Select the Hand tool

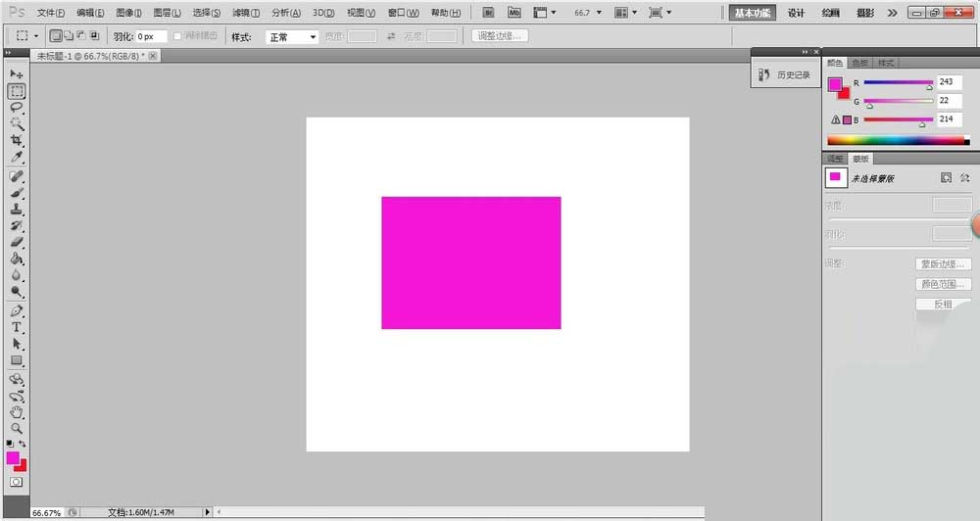(17, 412)
